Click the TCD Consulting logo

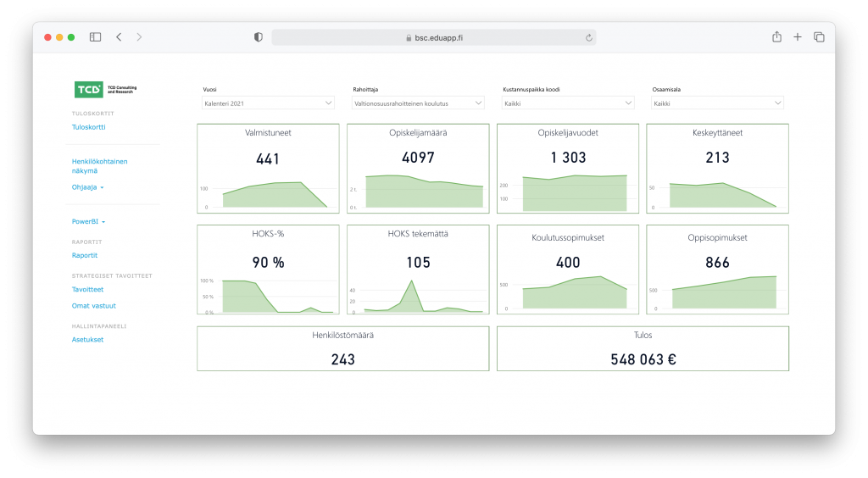click(105, 89)
